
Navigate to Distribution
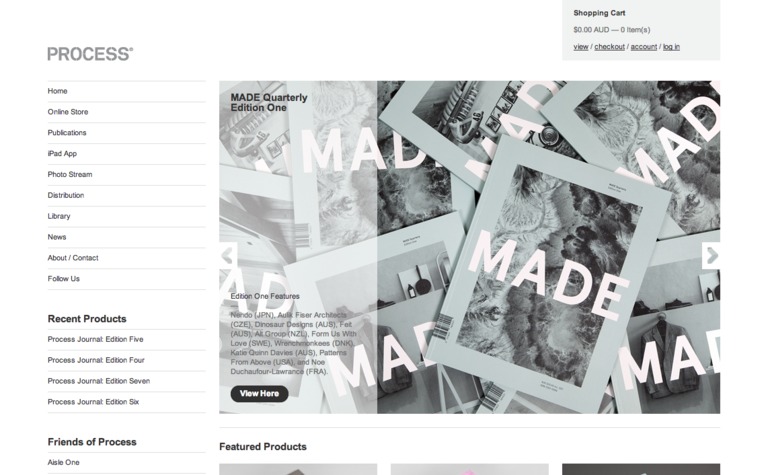pos(66,195)
